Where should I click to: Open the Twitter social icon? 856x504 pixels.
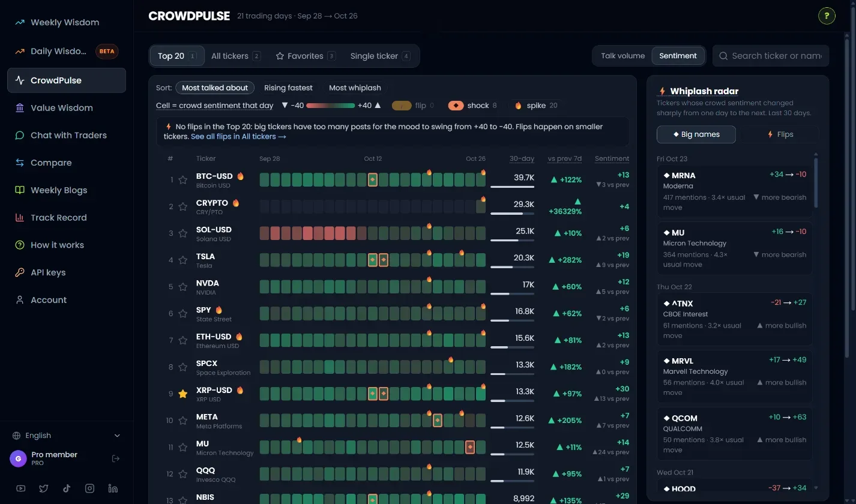(44, 488)
